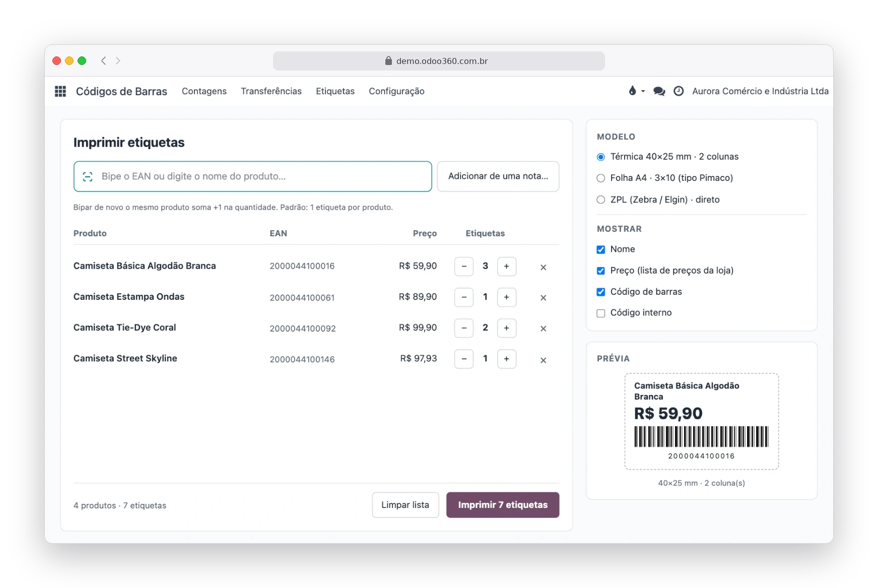Click Imprimir 7 etiquetas button
This screenshot has height=588, width=878.
(x=503, y=505)
